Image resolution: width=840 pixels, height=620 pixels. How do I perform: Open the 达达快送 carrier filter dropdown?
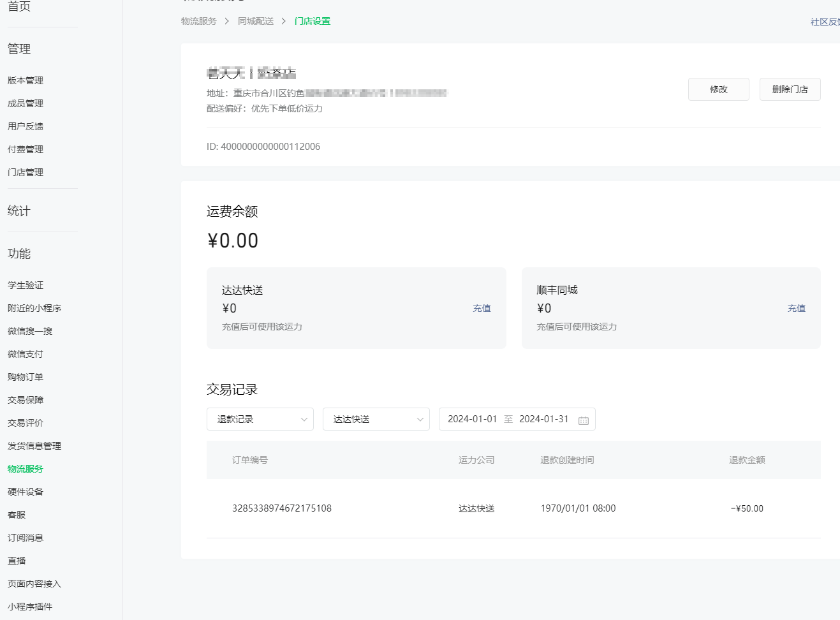coord(376,419)
